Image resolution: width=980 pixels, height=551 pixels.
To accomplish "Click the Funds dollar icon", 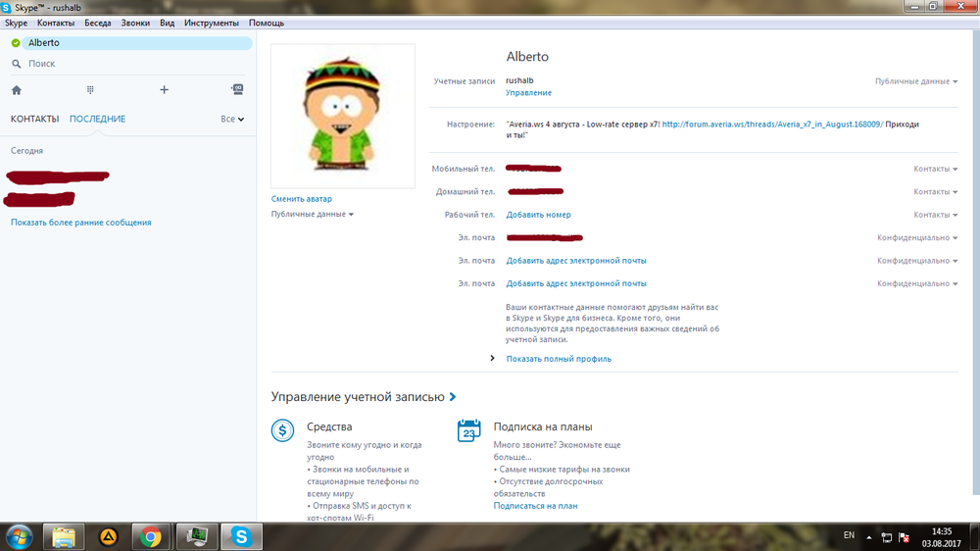I will tap(282, 430).
